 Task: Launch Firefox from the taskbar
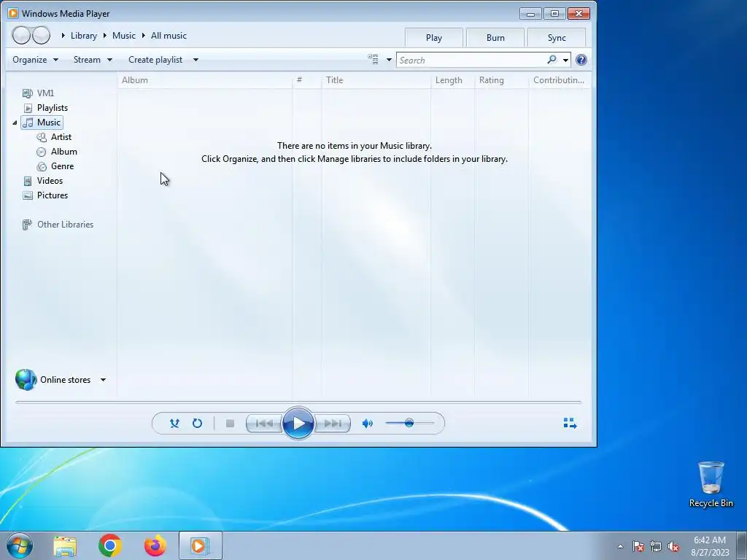click(155, 545)
